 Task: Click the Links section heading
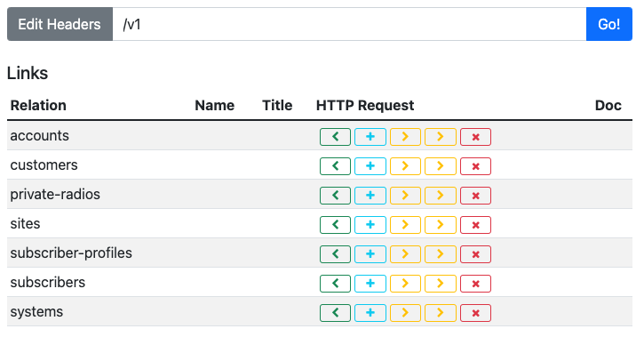click(28, 73)
